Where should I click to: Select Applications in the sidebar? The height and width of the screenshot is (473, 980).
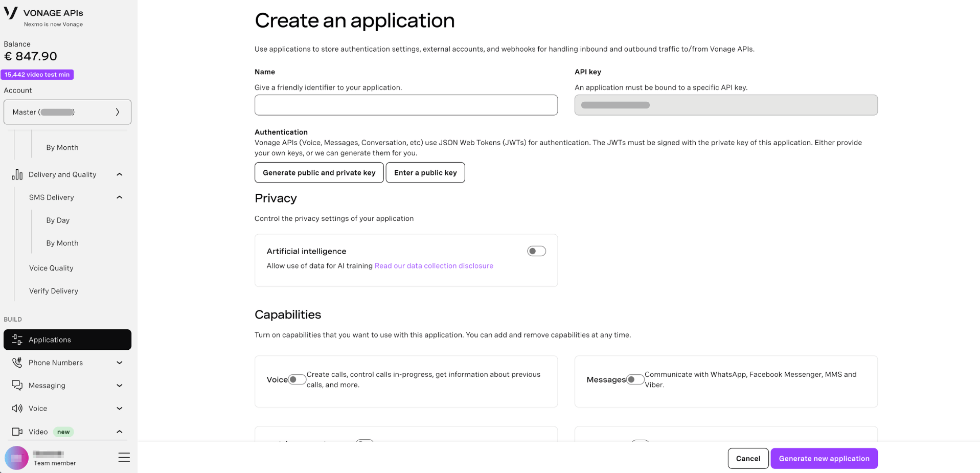(67, 340)
